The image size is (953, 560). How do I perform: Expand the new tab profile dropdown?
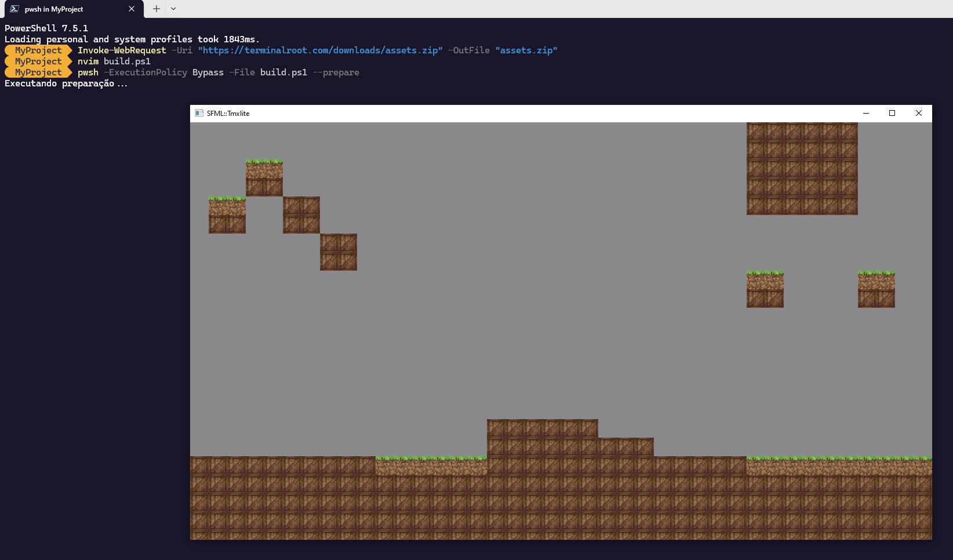tap(173, 9)
